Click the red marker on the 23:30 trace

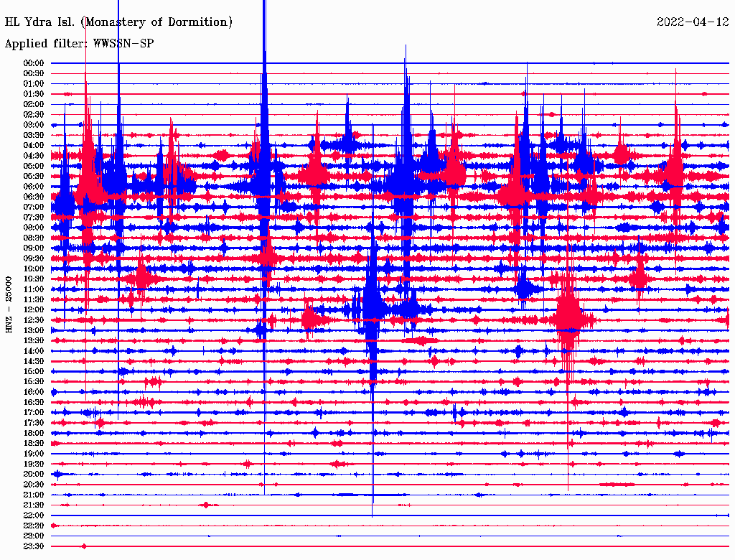coord(84,546)
